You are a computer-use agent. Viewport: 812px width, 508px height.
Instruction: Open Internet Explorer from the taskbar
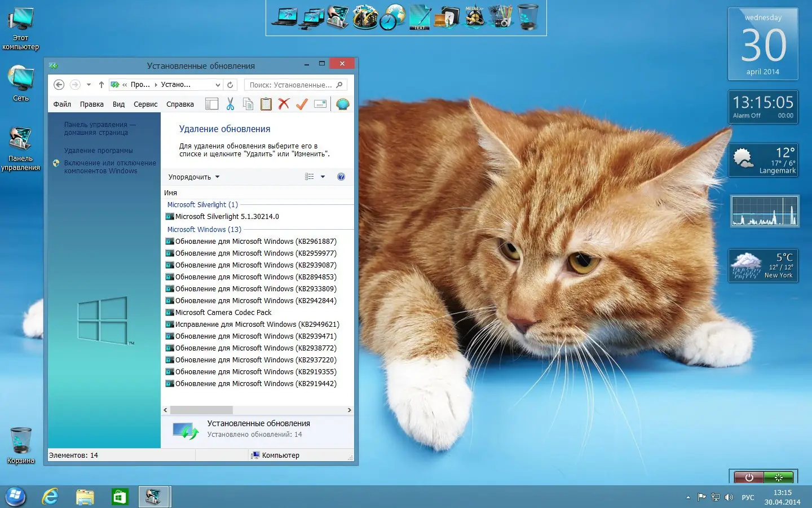[x=50, y=497]
